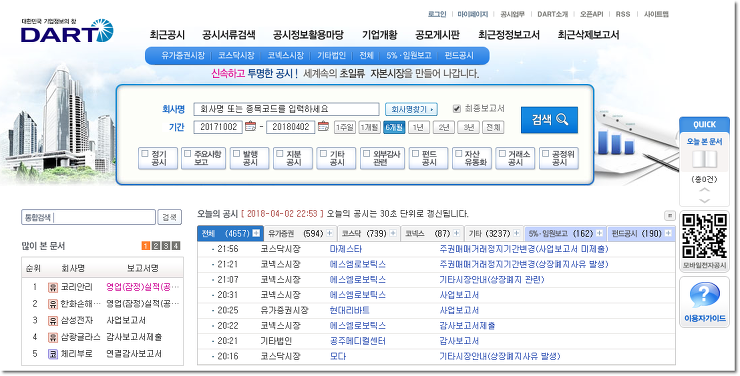Image resolution: width=740 pixels, height=376 pixels.
Task: Open the 사이트맵 link
Action: (x=656, y=14)
